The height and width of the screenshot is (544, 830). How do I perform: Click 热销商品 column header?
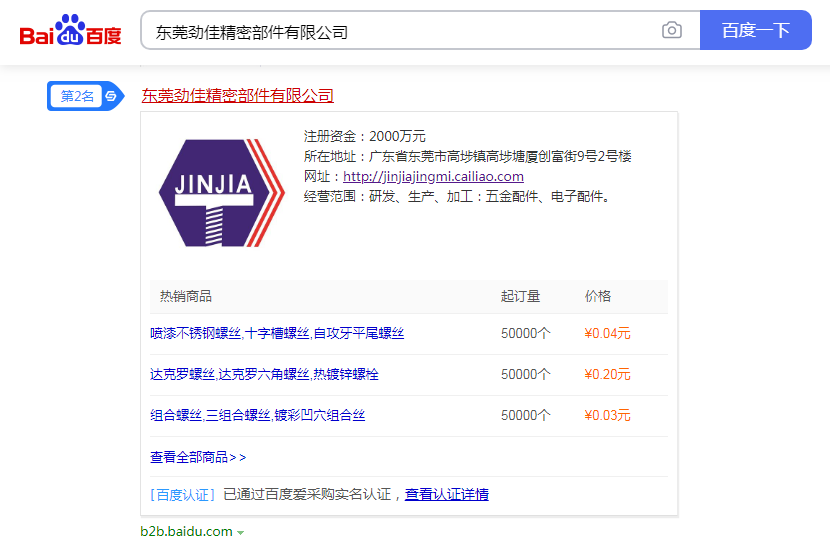pos(186,296)
